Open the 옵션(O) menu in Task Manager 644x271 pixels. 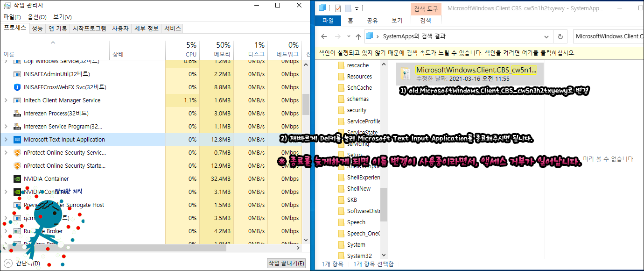(x=37, y=17)
